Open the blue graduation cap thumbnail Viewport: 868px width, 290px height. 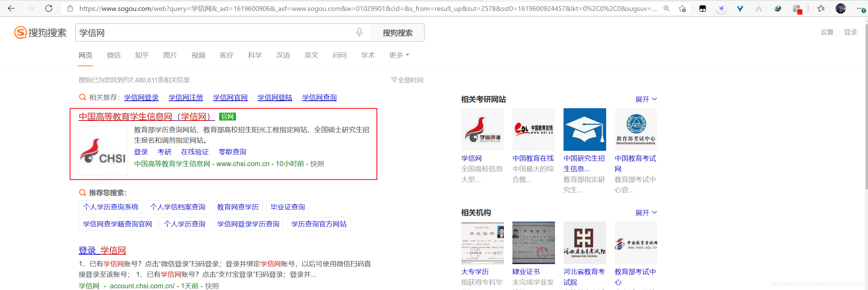coord(585,129)
